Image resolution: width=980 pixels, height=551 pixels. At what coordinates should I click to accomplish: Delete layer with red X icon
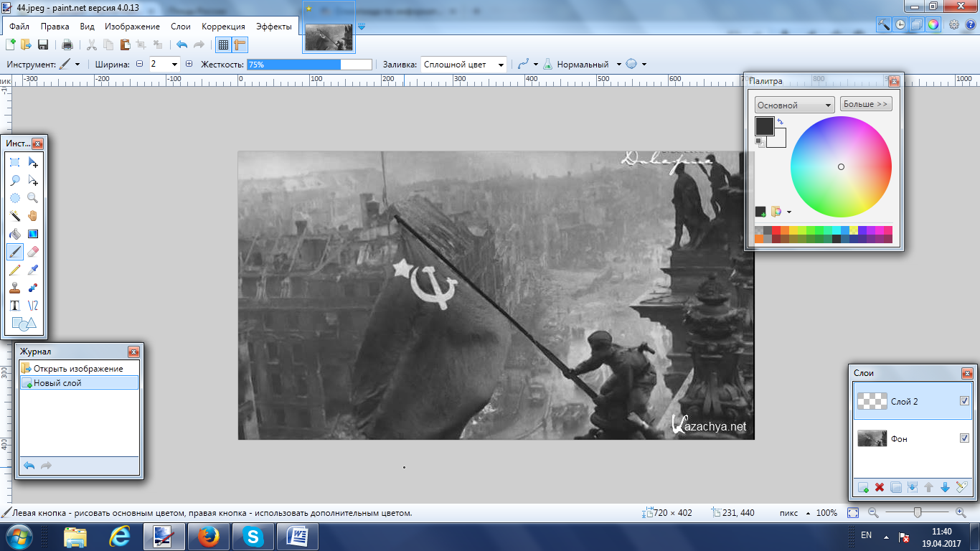(880, 488)
